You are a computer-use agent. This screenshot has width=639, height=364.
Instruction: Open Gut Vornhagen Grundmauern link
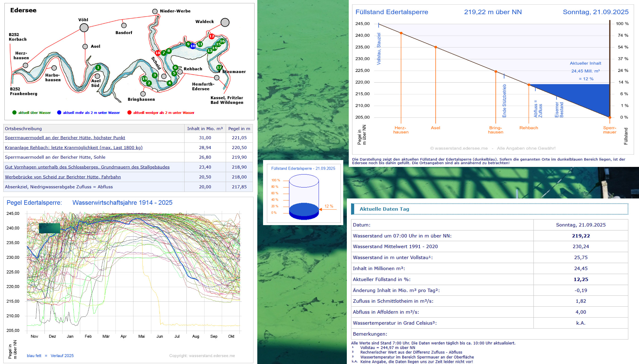(87, 167)
